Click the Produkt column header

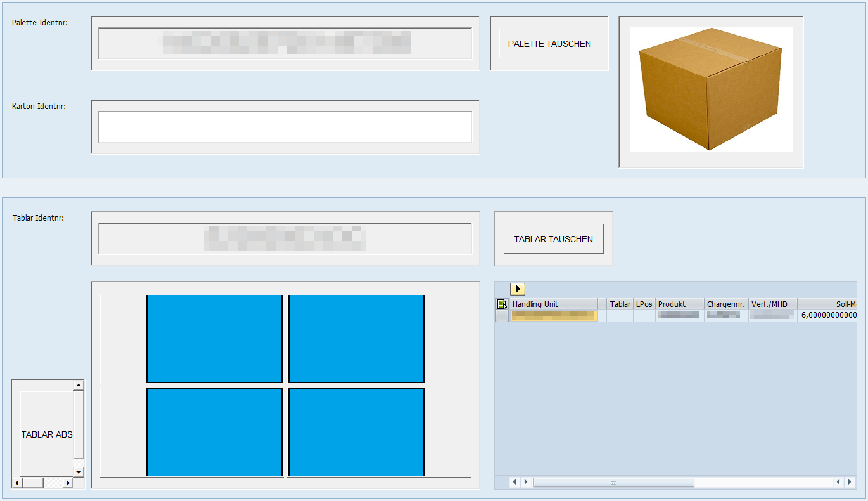[679, 304]
